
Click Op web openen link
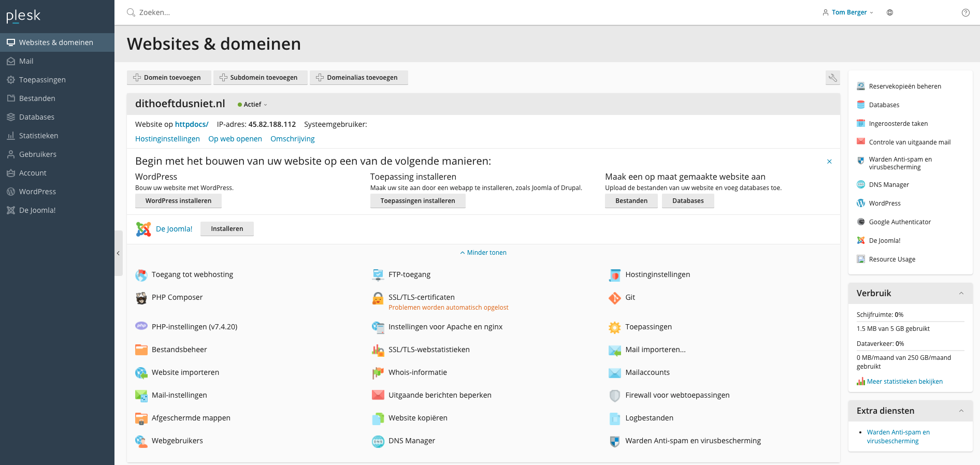235,139
